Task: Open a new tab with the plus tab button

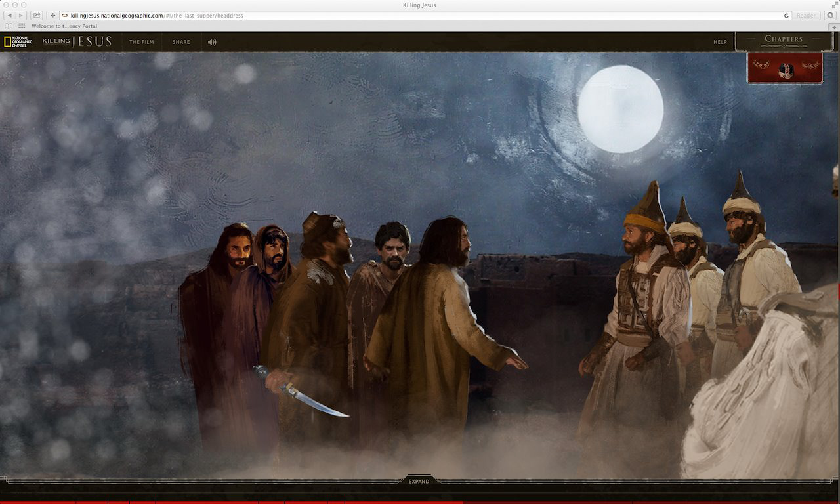Action: 835,26
